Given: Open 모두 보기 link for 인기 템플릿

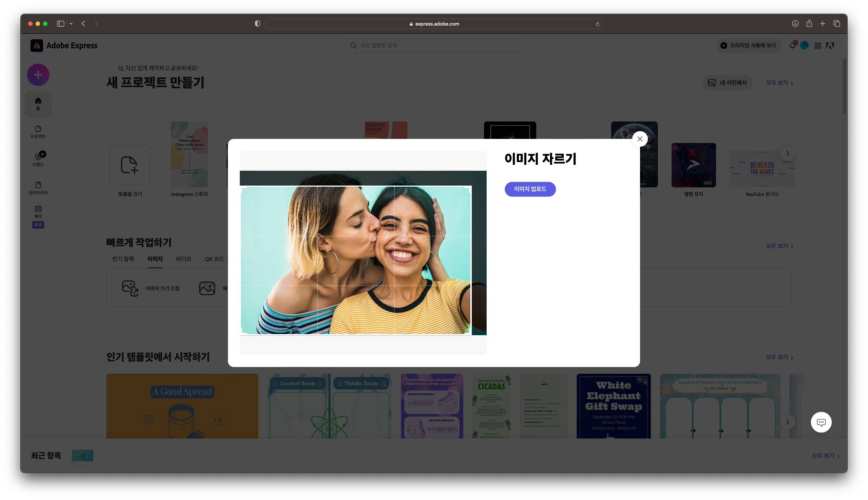Looking at the screenshot, I should [779, 357].
